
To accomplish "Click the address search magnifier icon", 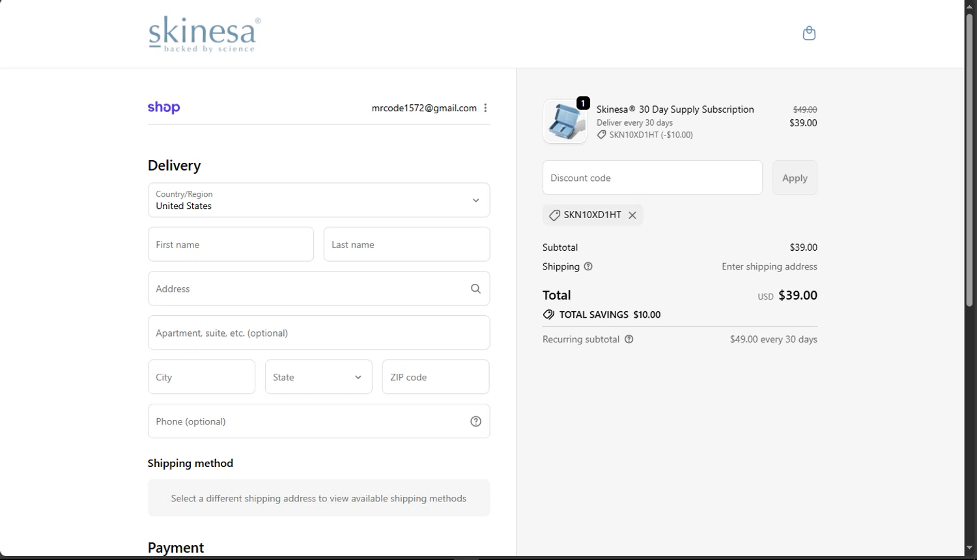I will 475,288.
